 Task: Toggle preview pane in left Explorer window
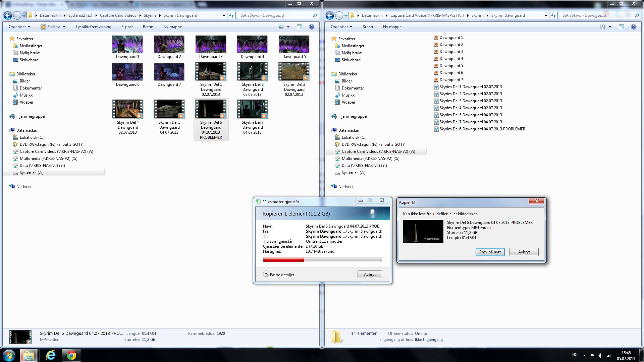[300, 27]
